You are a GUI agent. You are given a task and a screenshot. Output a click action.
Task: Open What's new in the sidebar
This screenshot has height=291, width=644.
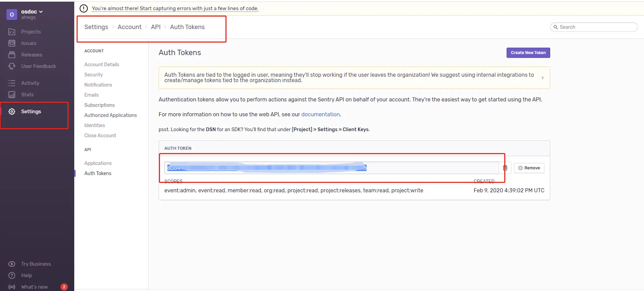[34, 287]
